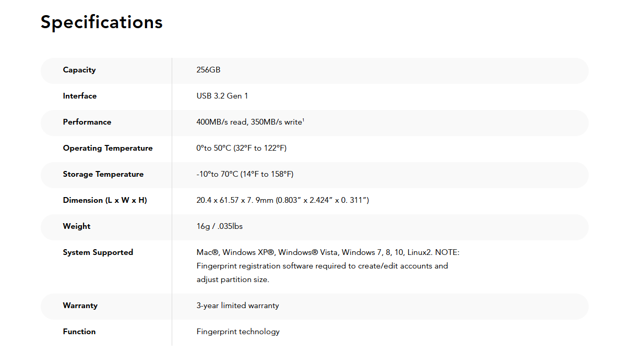Click the Dimension (L x W x H) label
Screen dimensions: 644x354
tap(105, 200)
